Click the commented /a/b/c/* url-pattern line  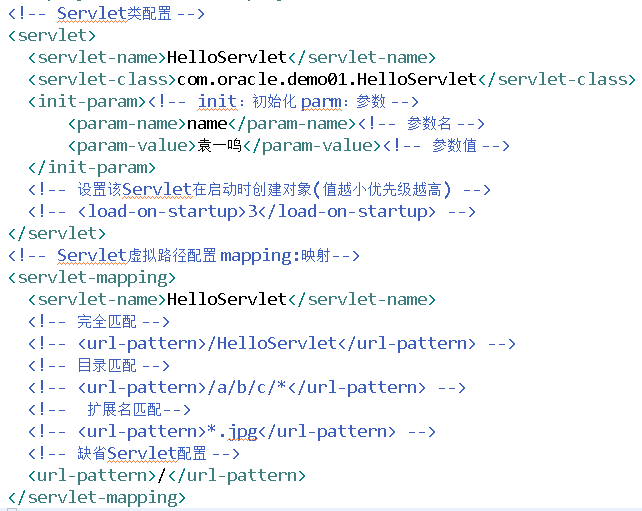pos(247,387)
